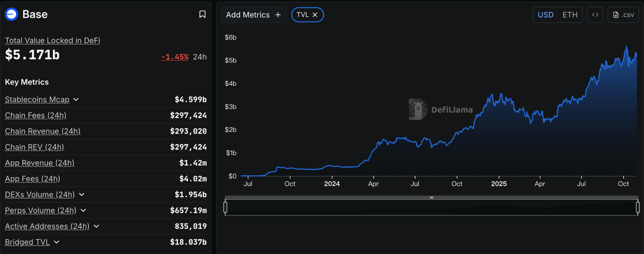Grab the right handle of the chart range slider

click(638, 207)
